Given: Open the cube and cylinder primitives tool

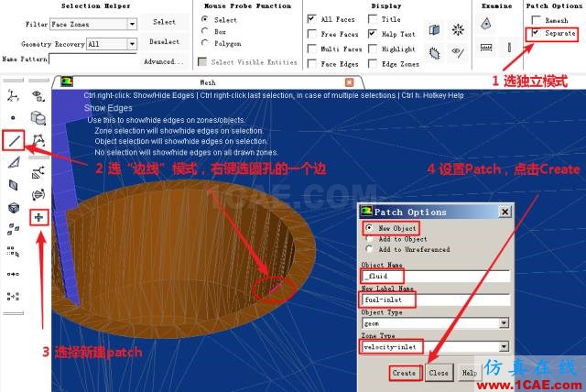Looking at the screenshot, I should pos(38,118).
